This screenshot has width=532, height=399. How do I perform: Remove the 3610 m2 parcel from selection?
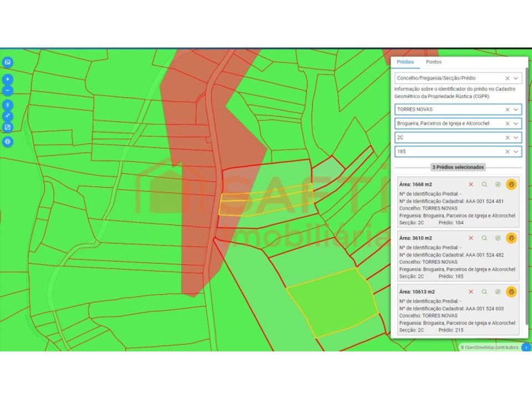point(470,238)
